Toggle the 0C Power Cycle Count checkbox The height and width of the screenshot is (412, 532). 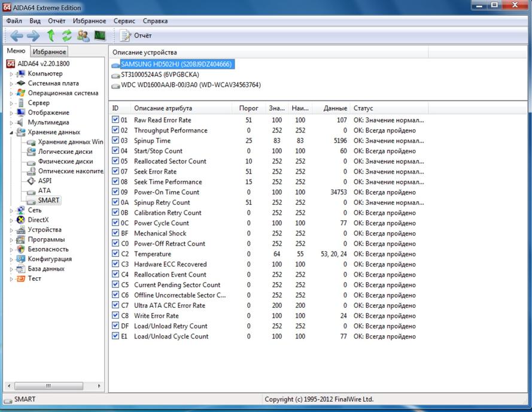[x=115, y=223]
